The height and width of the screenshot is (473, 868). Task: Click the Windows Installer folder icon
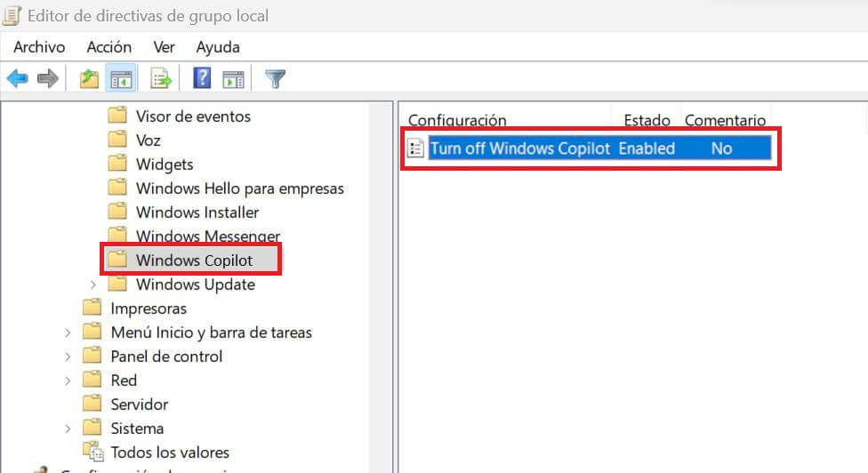(x=117, y=212)
